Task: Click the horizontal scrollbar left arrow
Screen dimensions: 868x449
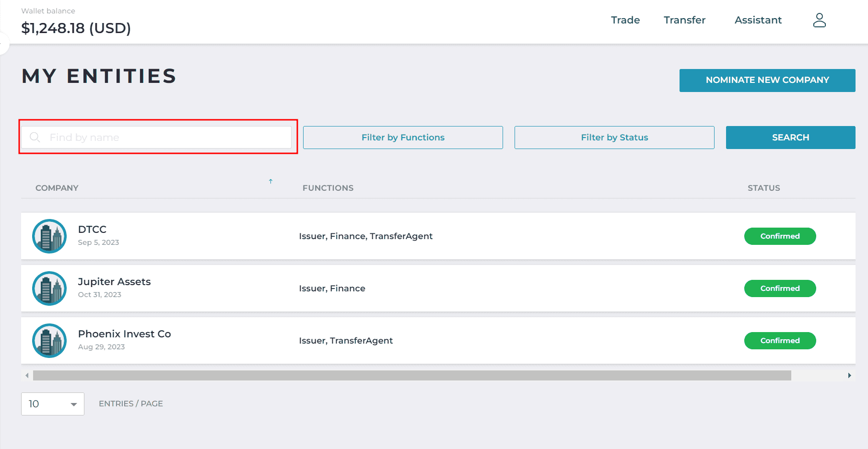Action: [27, 375]
